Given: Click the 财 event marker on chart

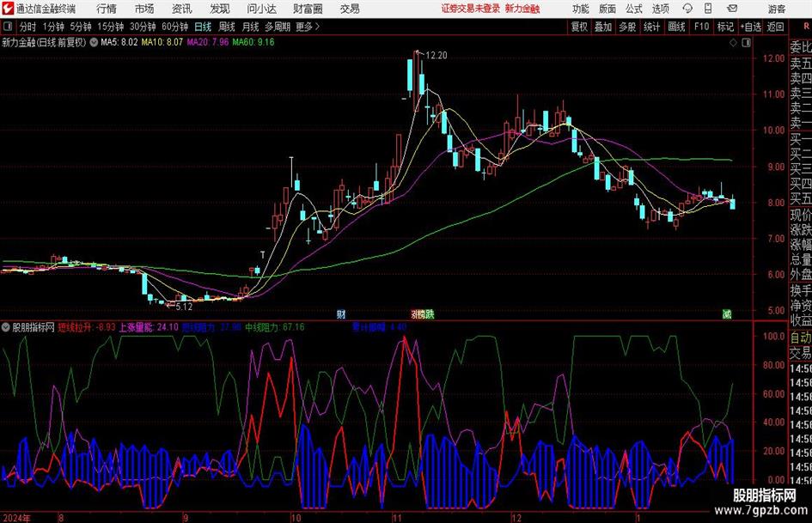Looking at the screenshot, I should (x=341, y=314).
